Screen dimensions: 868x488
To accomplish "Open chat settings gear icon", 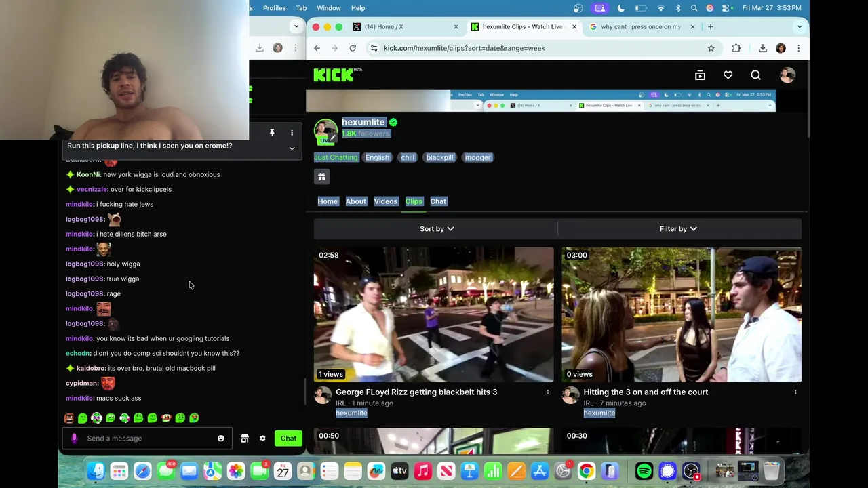I will [262, 439].
